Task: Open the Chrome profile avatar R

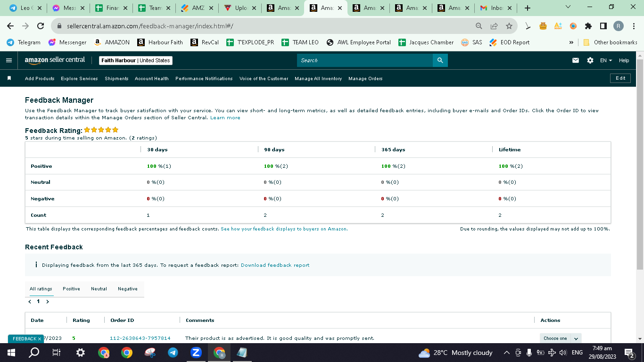Action: pos(618,26)
